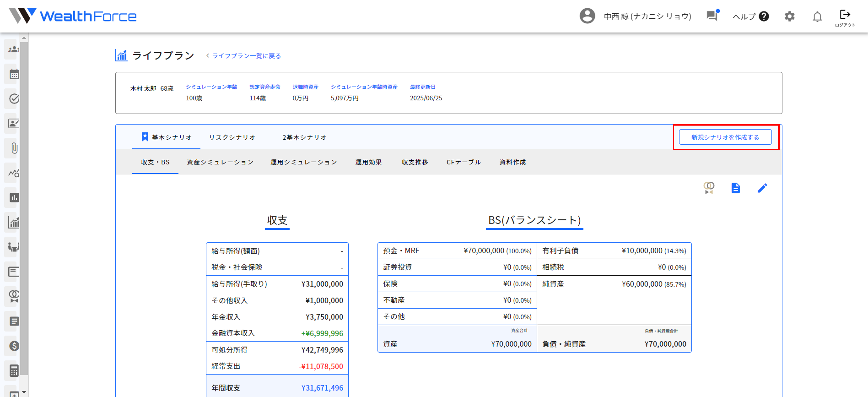The height and width of the screenshot is (397, 868).
Task: Open the customers group icon in sidebar
Action: (x=14, y=50)
